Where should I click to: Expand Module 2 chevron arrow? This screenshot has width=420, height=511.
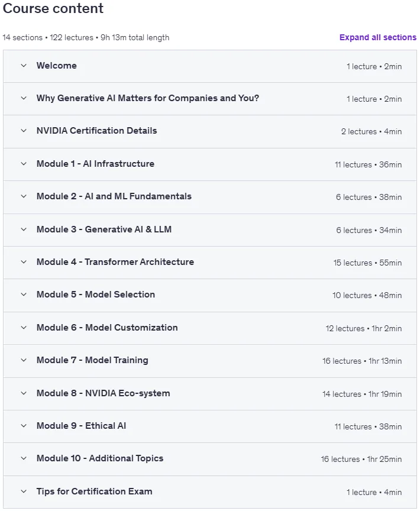[24, 196]
